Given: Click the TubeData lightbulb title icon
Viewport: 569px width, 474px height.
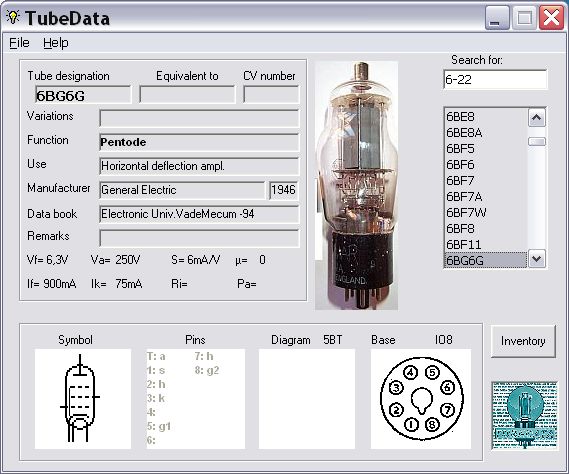Looking at the screenshot, I should point(13,17).
